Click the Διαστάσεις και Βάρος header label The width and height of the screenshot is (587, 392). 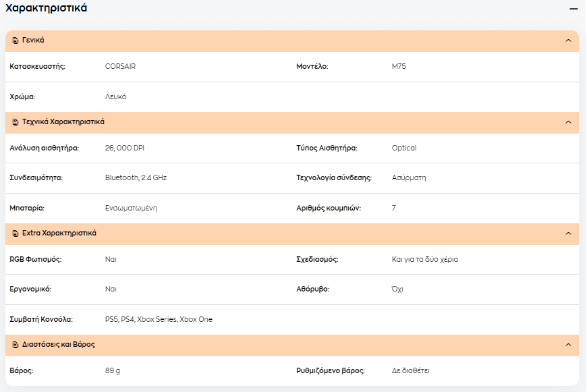coord(59,345)
